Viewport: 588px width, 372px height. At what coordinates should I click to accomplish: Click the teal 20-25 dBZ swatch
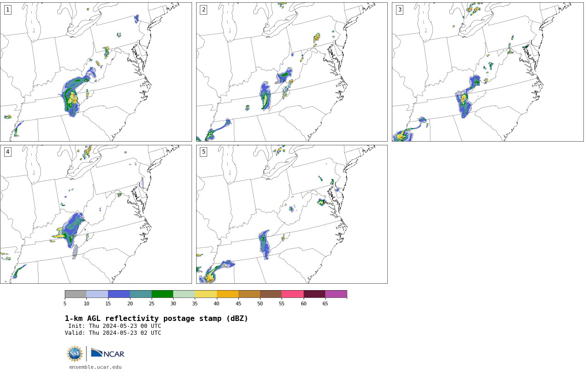tap(141, 294)
